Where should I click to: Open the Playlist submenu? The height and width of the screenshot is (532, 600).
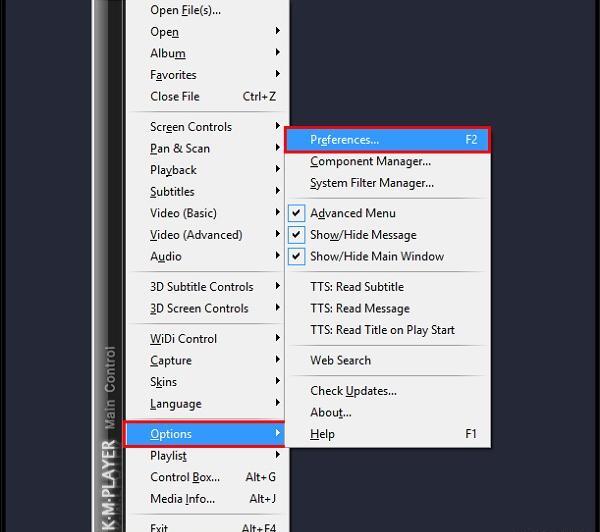click(207, 455)
